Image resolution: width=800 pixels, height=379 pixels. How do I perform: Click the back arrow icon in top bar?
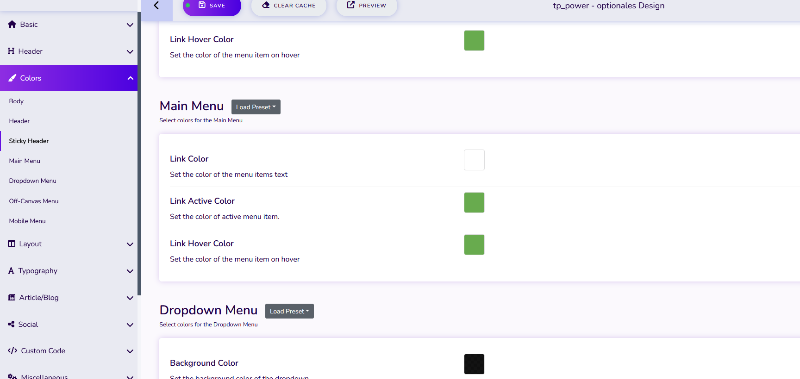157,6
